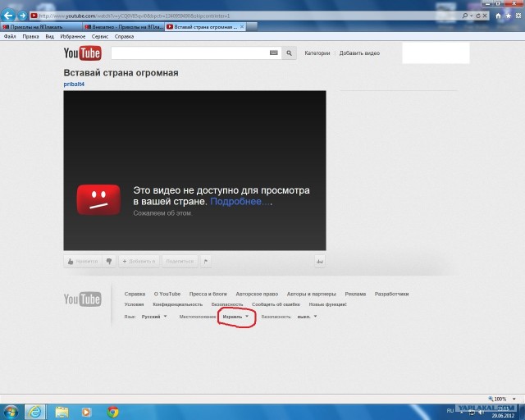The image size is (525, 420).
Task: Open the О YouTube footer link
Action: tap(167, 294)
